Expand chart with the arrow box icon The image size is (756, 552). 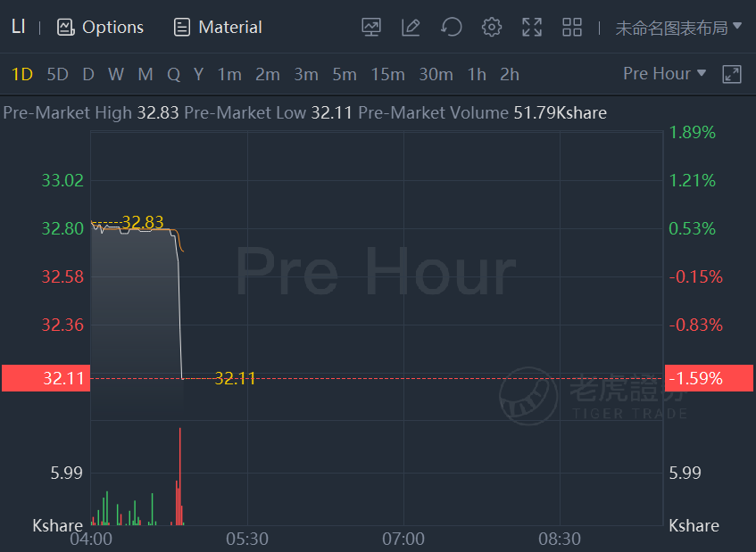click(x=731, y=74)
